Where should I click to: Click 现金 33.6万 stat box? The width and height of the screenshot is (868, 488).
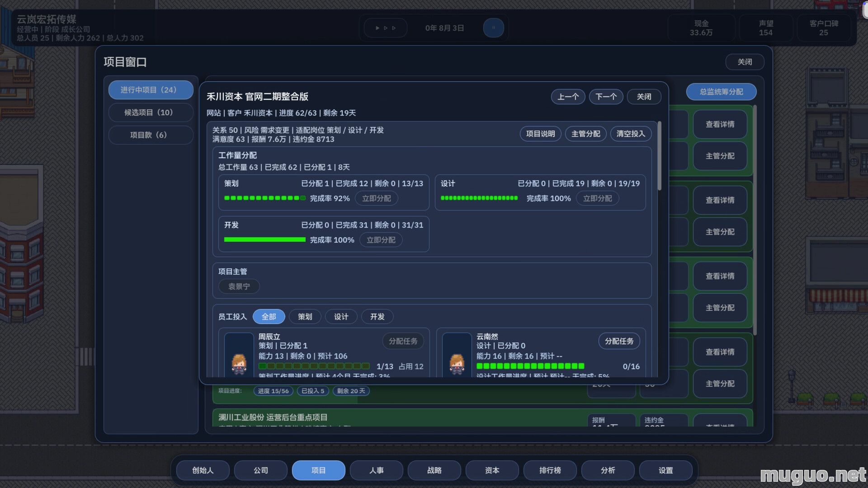701,28
